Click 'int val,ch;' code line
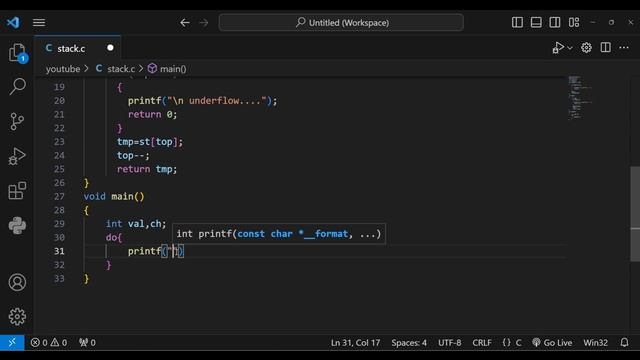 coord(136,224)
